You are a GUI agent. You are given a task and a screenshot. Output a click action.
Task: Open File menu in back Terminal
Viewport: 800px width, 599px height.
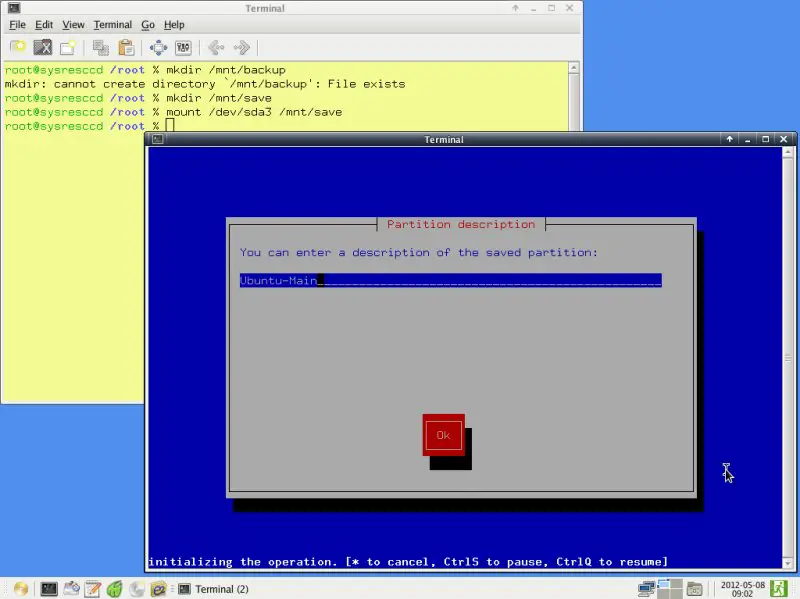coord(17,24)
